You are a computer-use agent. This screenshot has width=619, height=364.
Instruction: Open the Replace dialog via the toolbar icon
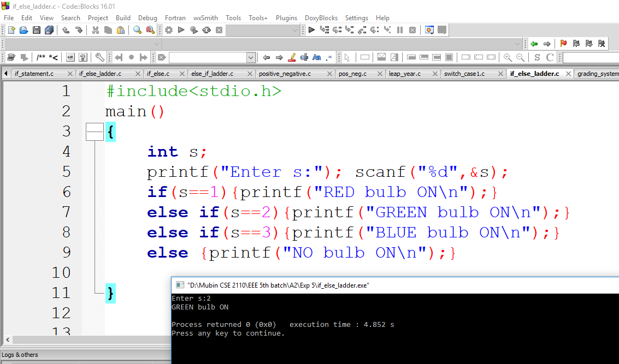[150, 30]
